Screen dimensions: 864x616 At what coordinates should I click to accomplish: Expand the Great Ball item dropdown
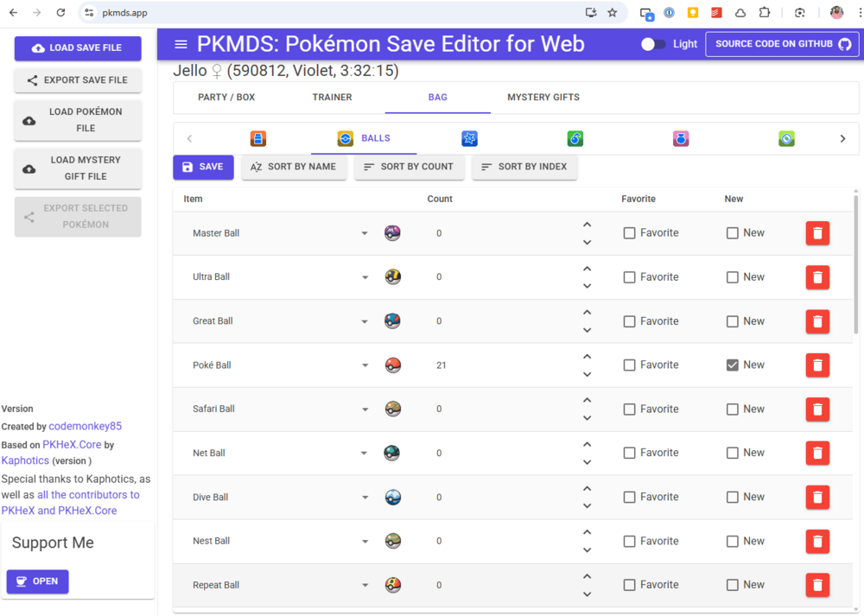click(x=365, y=321)
